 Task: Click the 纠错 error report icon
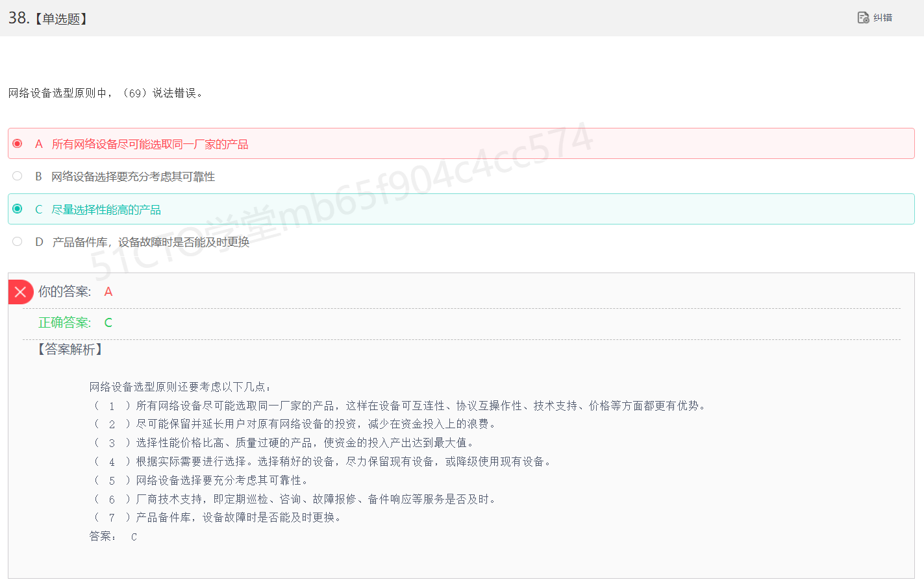coord(863,18)
